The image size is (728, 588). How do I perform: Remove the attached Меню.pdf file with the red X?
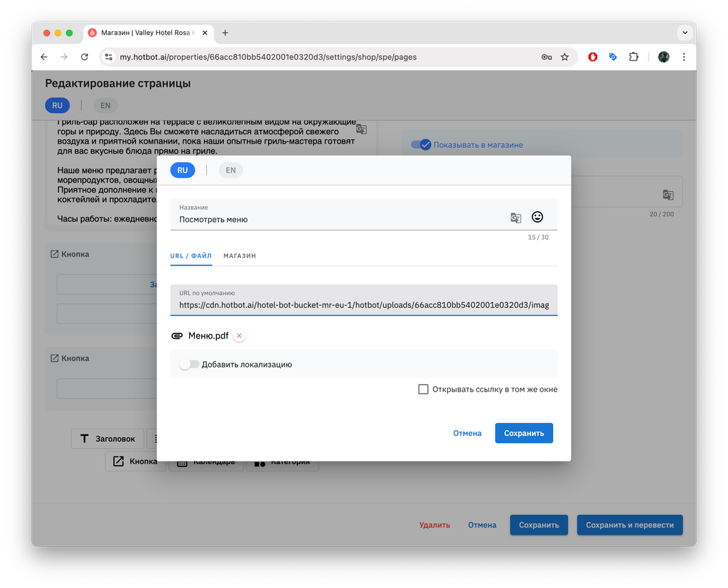(x=239, y=336)
